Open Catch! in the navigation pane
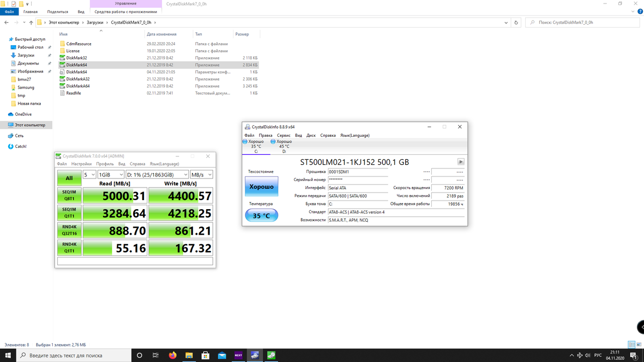Image resolution: width=644 pixels, height=362 pixels. (x=21, y=146)
